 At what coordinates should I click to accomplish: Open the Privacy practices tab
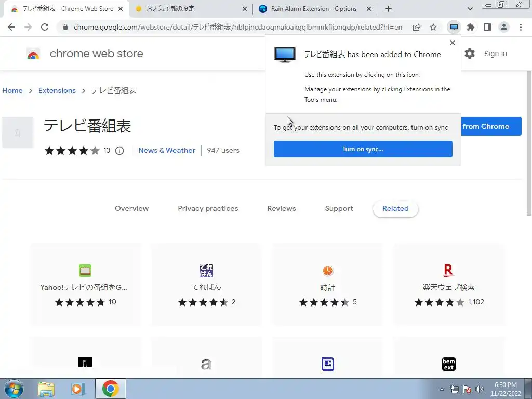click(208, 209)
